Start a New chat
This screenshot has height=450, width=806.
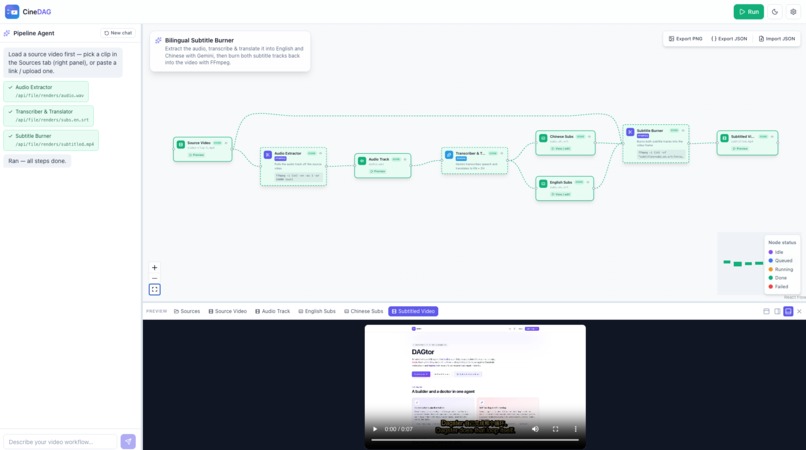(x=118, y=33)
